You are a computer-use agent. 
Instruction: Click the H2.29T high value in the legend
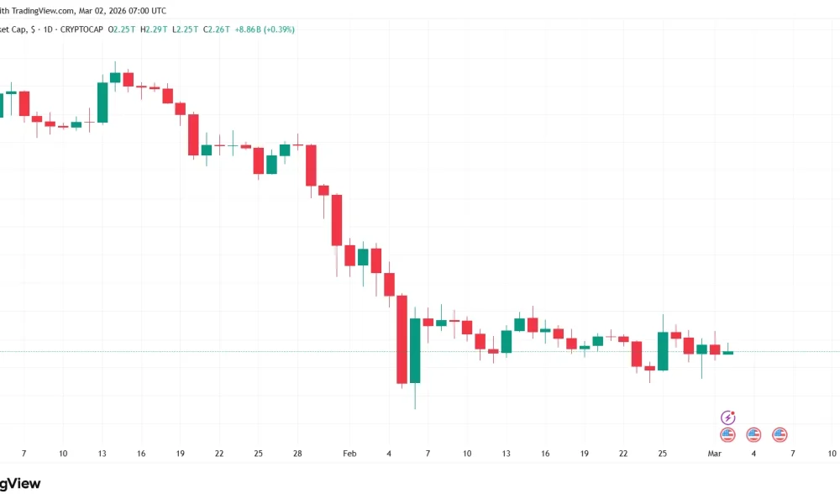(155, 29)
